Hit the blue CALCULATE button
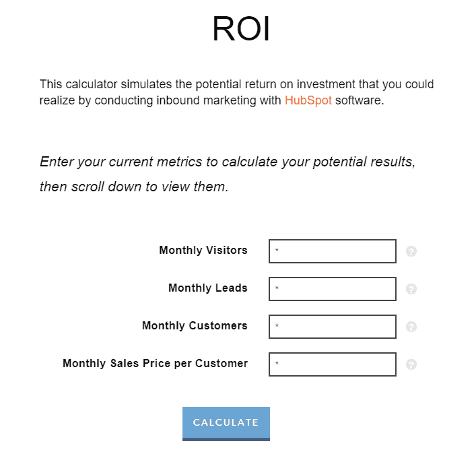 (x=226, y=424)
